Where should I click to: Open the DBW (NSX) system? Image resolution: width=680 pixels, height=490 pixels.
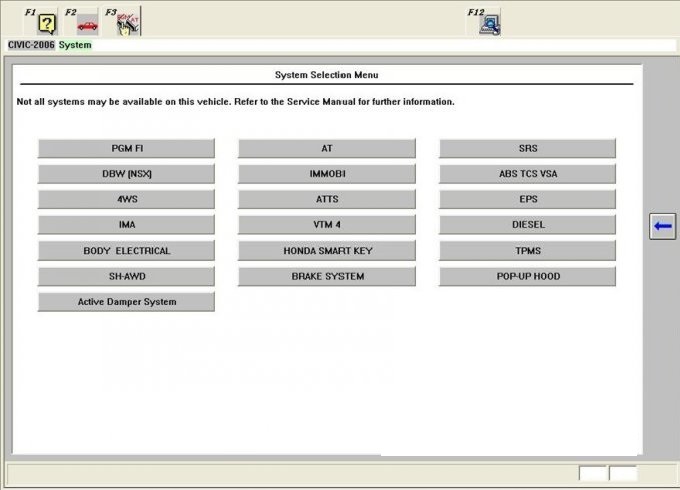point(126,174)
